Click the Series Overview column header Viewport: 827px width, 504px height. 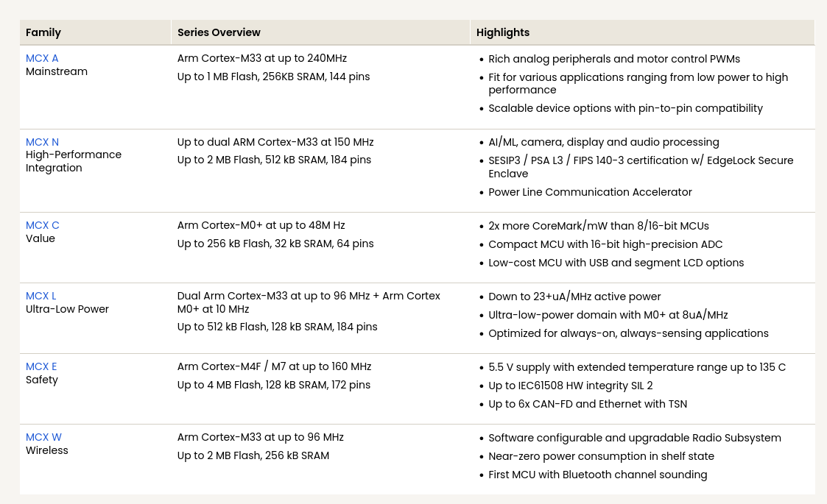[x=219, y=32]
